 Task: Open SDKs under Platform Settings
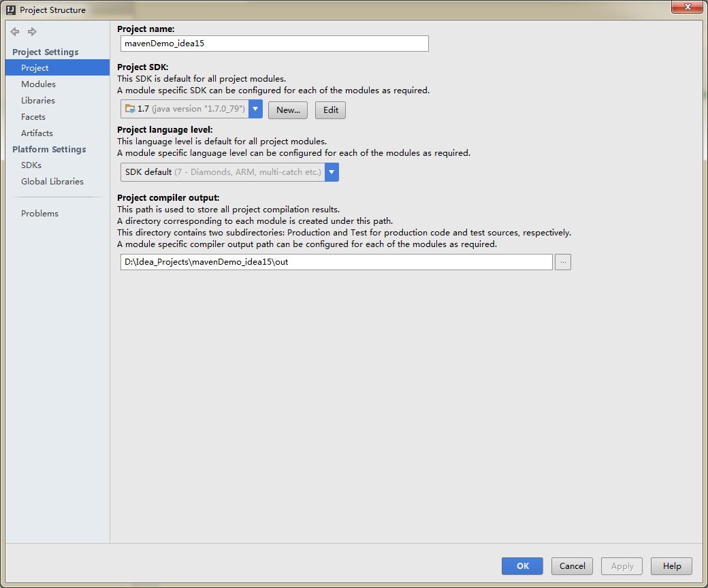31,165
